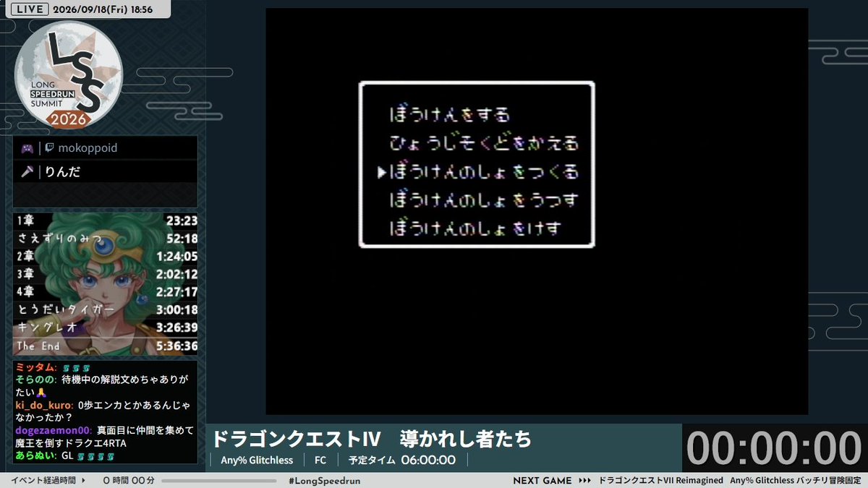Select ぼうけんのしょをうつす menu option
This screenshot has height=488, width=868.
pyautogui.click(x=485, y=200)
